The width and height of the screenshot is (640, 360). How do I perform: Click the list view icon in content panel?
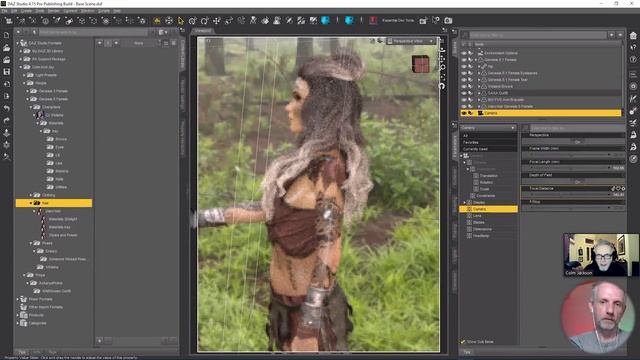pos(166,43)
